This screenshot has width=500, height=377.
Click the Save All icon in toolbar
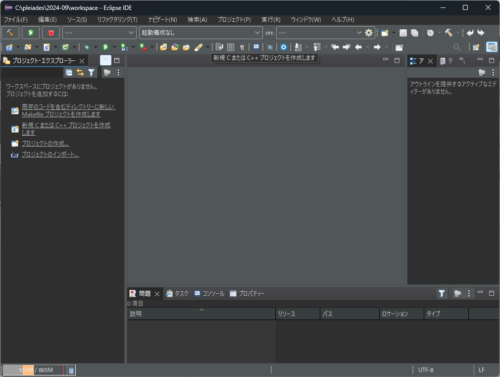pos(414,33)
